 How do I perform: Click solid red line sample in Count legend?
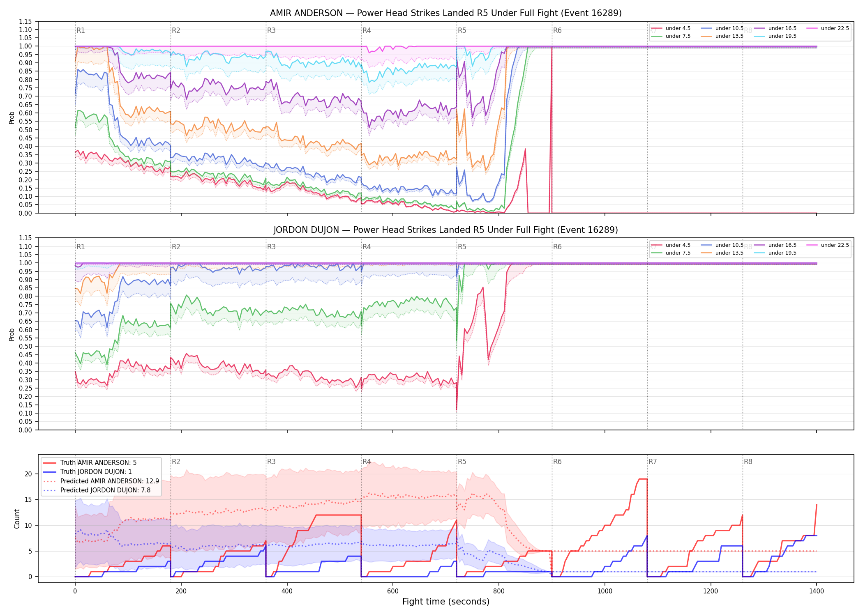click(50, 463)
